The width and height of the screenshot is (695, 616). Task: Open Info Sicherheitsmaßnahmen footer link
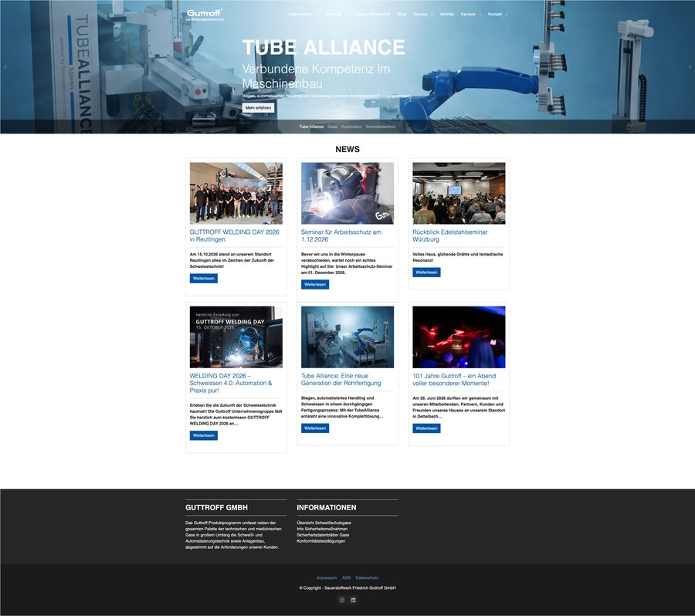point(322,529)
